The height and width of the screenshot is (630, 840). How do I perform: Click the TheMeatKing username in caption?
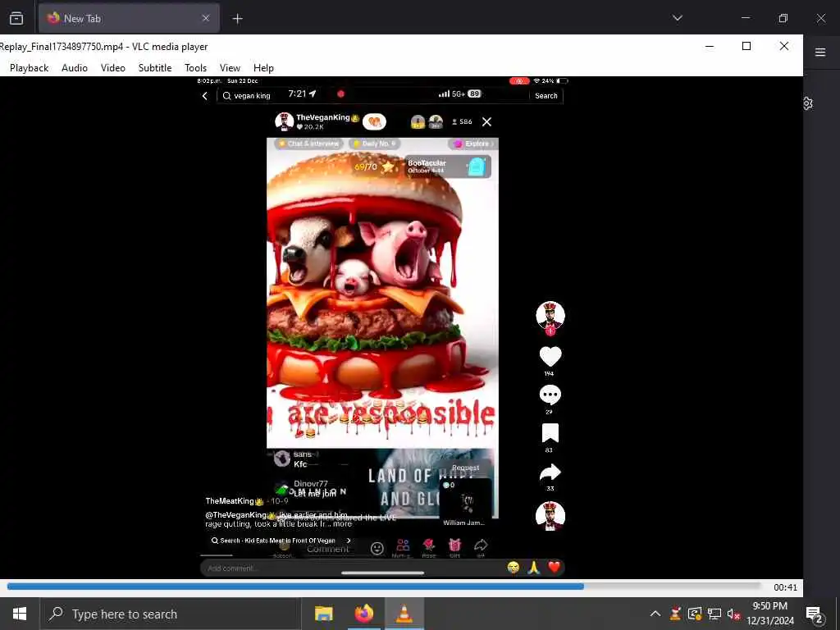(230, 501)
